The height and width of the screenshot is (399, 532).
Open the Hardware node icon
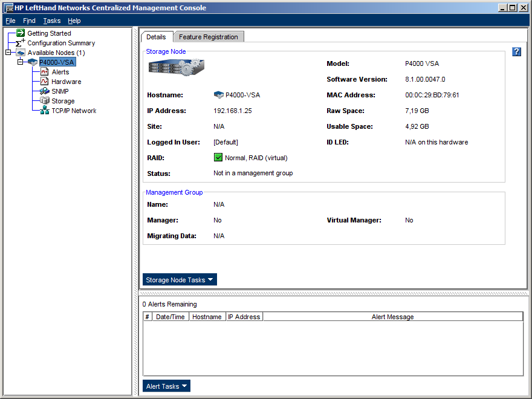pyautogui.click(x=45, y=82)
